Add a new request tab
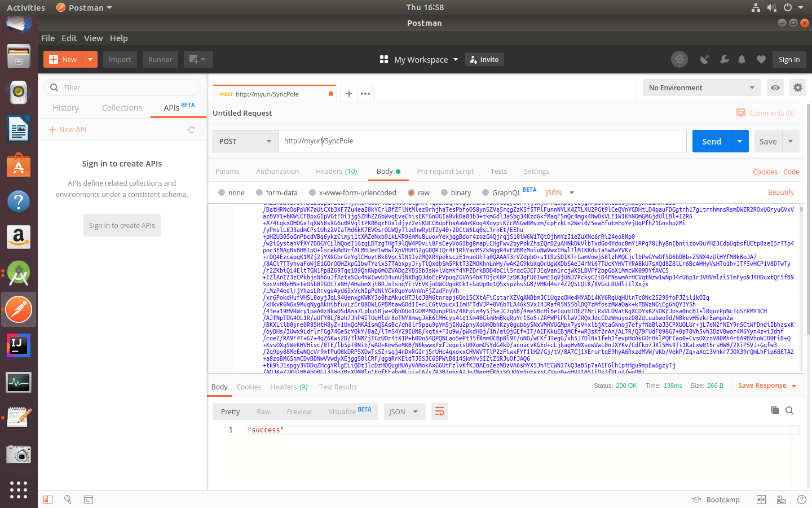This screenshot has height=508, width=812. click(349, 94)
